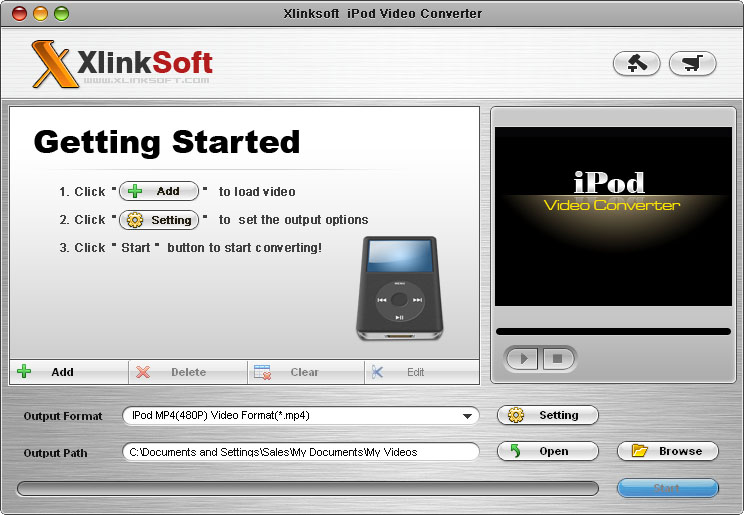Viewport: 744px width, 515px height.
Task: Click the Output Path text field
Action: pos(301,452)
